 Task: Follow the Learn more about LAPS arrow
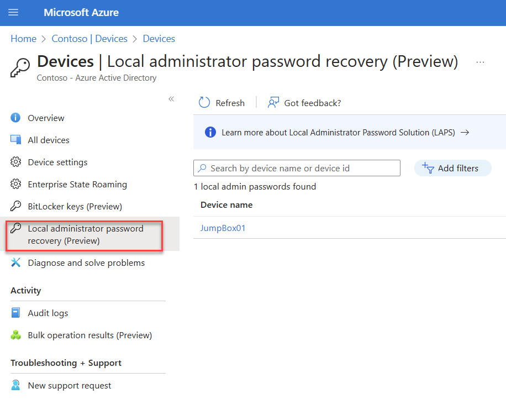(x=465, y=133)
